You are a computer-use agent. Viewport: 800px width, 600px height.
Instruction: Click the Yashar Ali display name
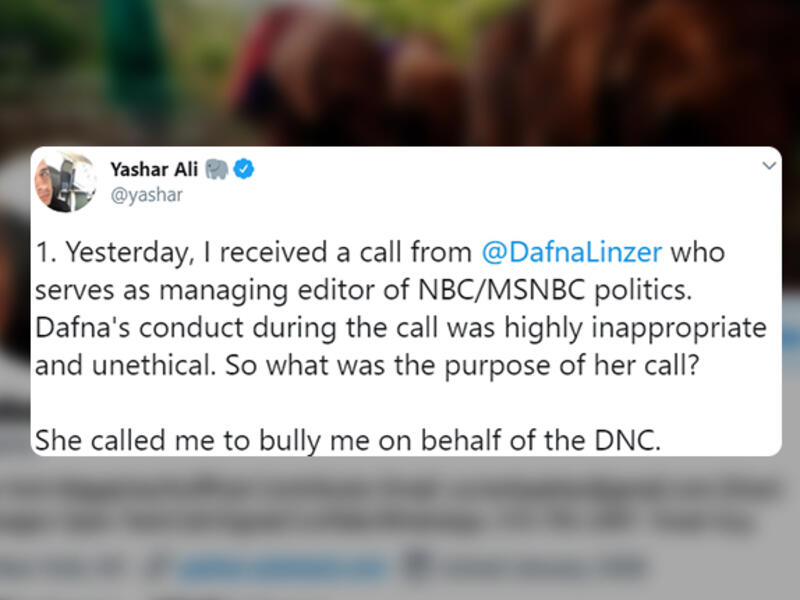(154, 169)
